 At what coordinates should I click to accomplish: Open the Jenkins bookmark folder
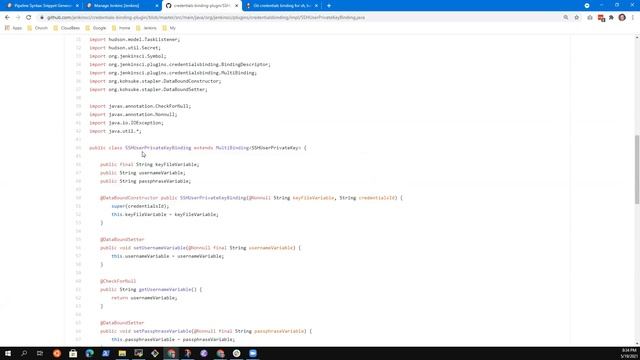(x=146, y=28)
